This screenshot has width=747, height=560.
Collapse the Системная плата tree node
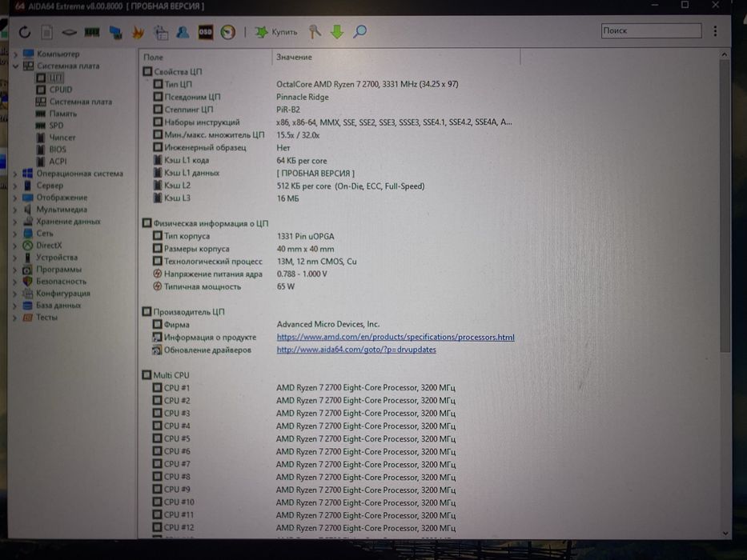pyautogui.click(x=16, y=66)
